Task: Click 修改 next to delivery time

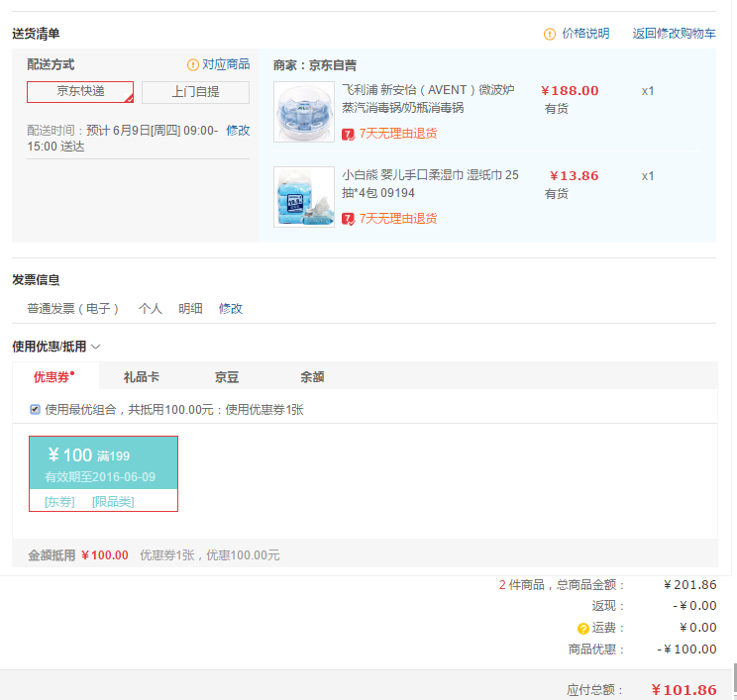Action: 238,130
